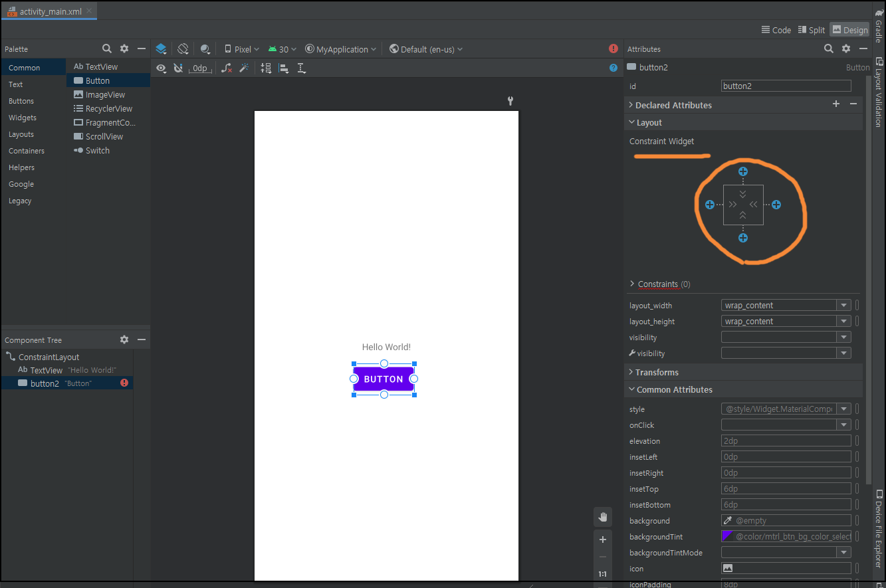Pick TextView from the palette list
Viewport: 886px width, 588px height.
click(108, 66)
